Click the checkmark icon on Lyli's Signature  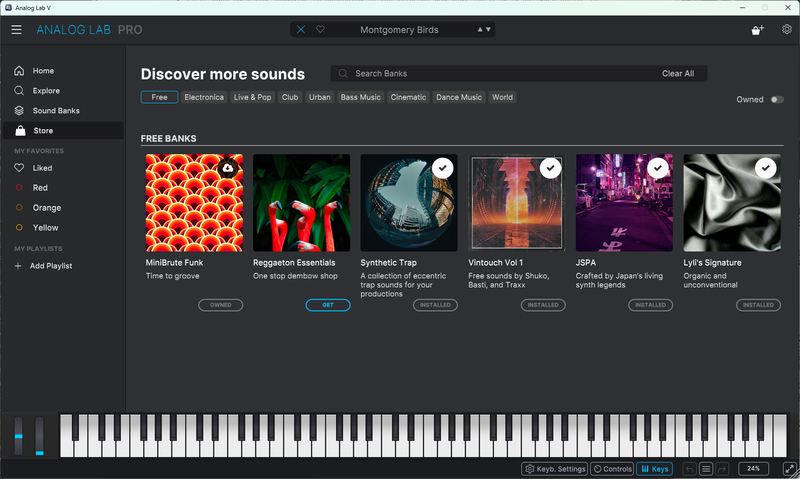pos(766,168)
